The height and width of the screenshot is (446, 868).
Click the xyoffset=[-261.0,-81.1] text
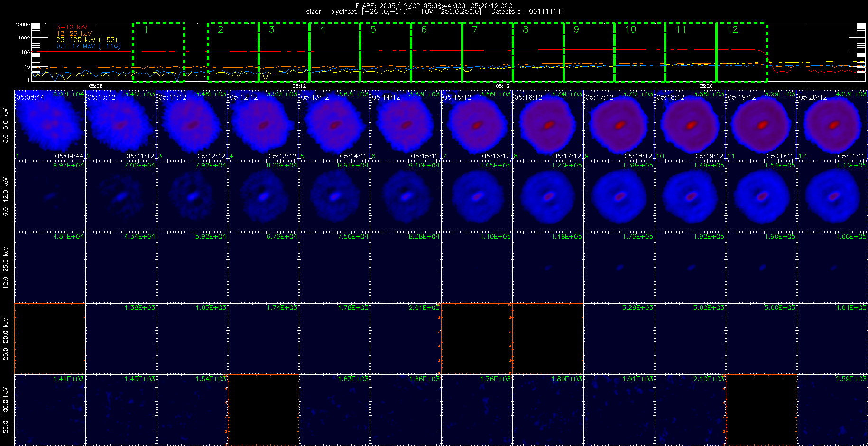[x=372, y=11]
